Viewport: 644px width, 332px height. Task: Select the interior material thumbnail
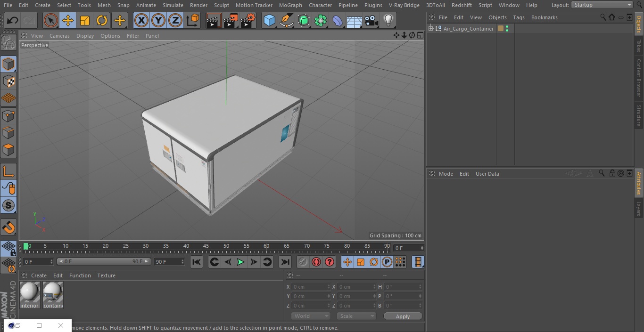pos(30,295)
